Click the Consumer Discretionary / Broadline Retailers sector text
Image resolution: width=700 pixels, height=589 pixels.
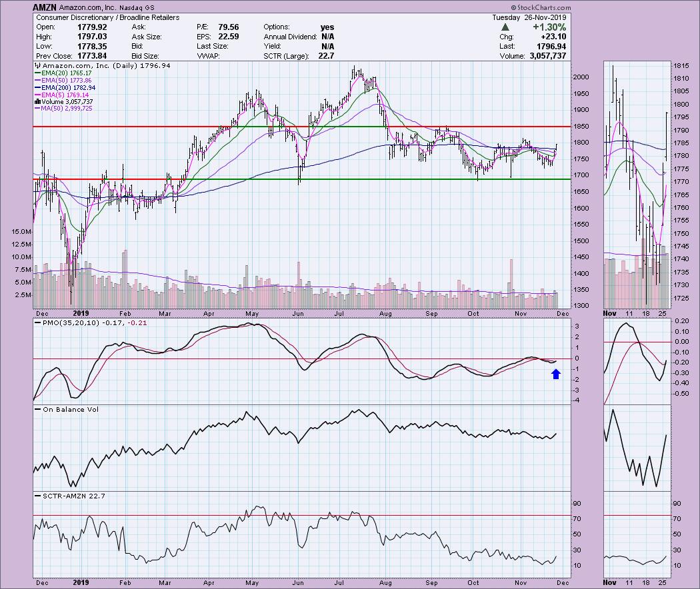(107, 17)
